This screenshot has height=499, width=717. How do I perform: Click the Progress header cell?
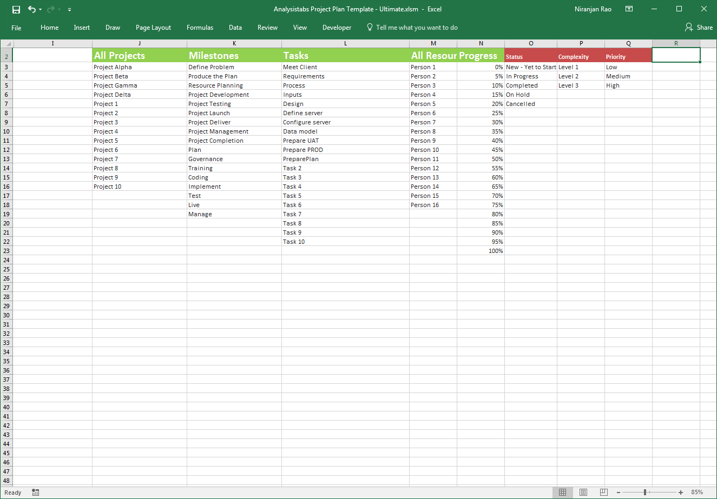pyautogui.click(x=481, y=55)
